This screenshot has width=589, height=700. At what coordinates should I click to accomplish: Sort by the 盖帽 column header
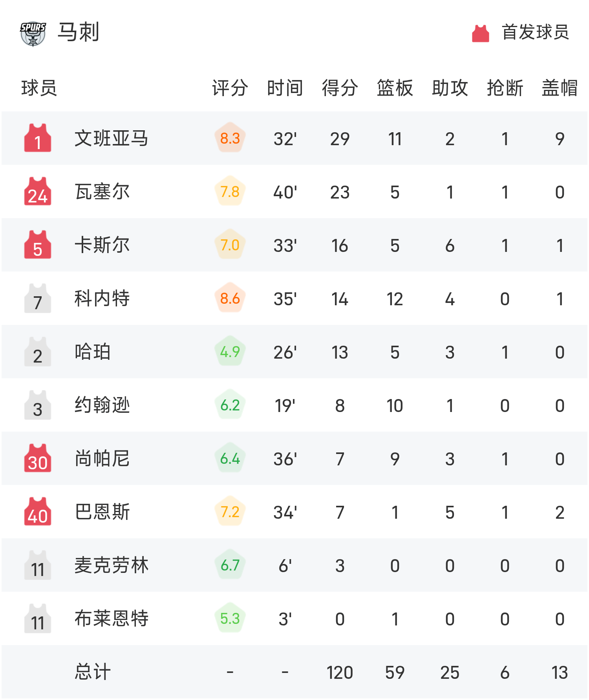[560, 88]
